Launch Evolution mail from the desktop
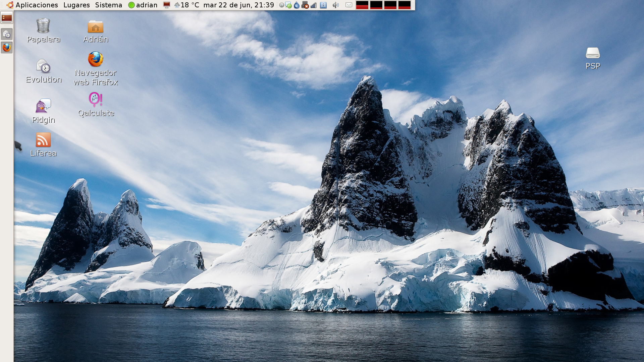This screenshot has height=362, width=644. click(43, 66)
